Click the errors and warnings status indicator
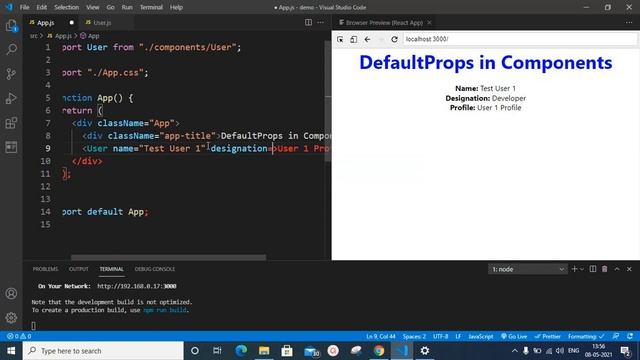Screen dimensions: 640x360 point(19,336)
